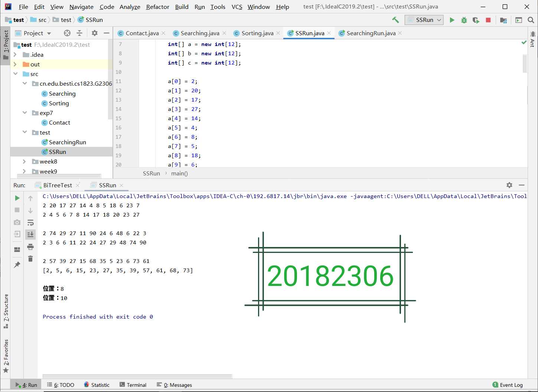The image size is (538, 392).
Task: Open run configuration SSRun dropdown
Action: click(424, 20)
